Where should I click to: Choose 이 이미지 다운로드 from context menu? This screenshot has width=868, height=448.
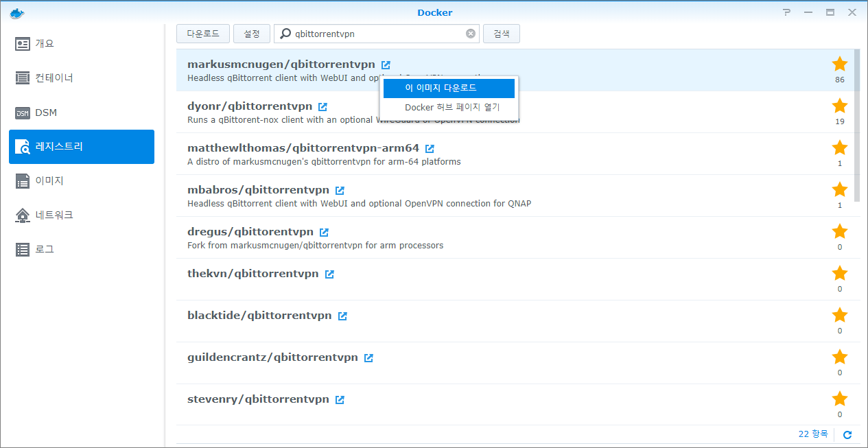tap(449, 89)
